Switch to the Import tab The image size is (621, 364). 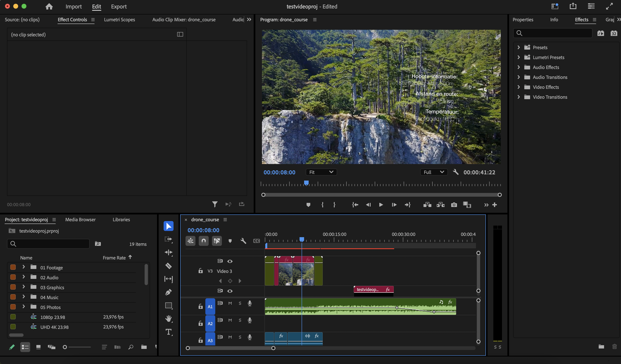coord(73,6)
